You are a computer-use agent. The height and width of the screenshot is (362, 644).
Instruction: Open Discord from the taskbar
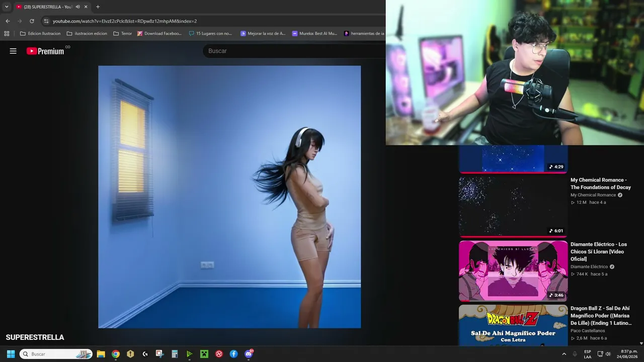tap(249, 354)
